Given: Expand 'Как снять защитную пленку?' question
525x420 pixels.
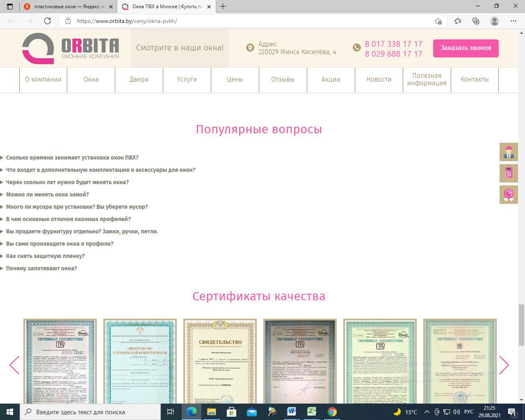Looking at the screenshot, I should point(45,256).
